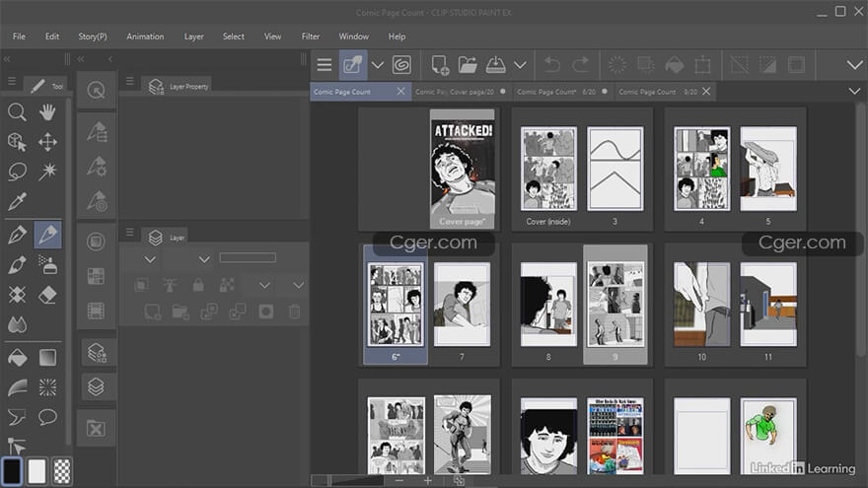Screen dimensions: 868x488
Task: Open the blending mode dropdown in Layer panel
Action: tap(204, 259)
